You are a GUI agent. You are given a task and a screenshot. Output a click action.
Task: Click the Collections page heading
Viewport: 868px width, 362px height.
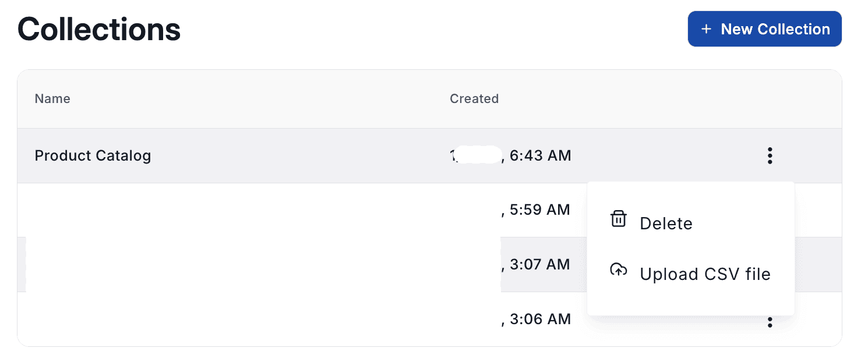click(99, 29)
